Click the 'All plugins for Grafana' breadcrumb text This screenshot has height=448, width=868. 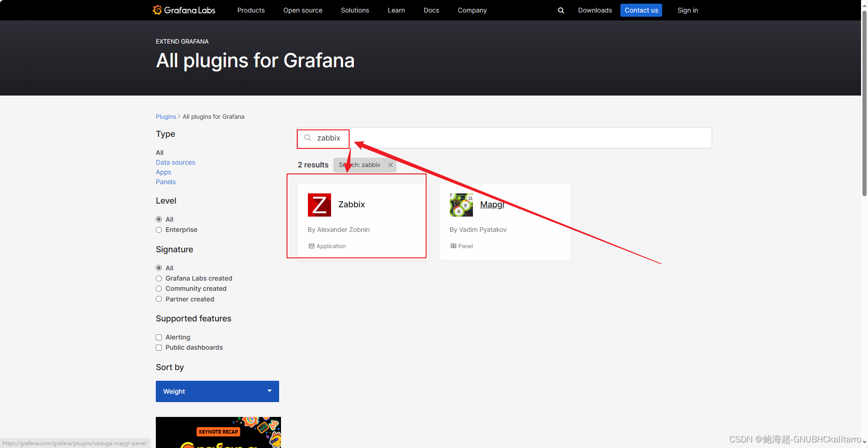click(213, 116)
